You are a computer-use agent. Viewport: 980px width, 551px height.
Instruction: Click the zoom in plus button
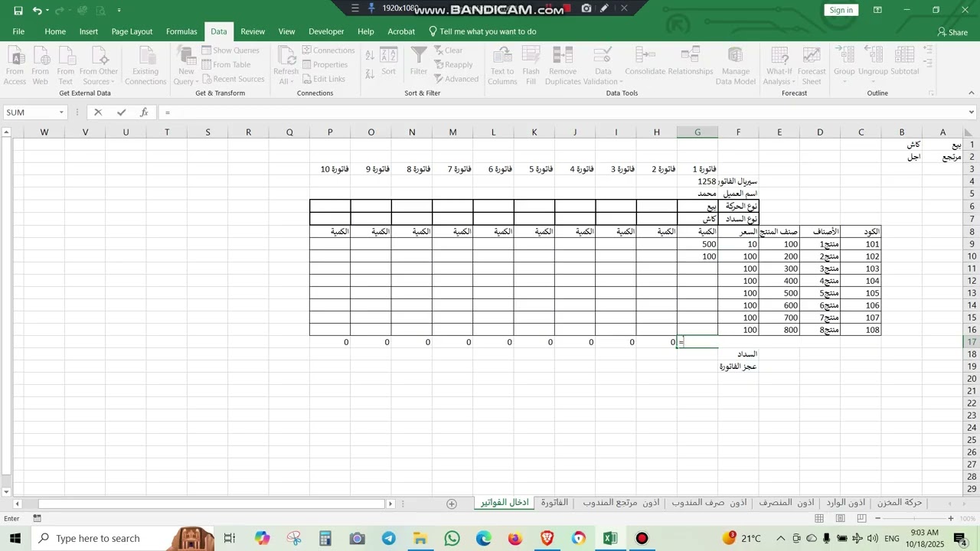pos(951,518)
